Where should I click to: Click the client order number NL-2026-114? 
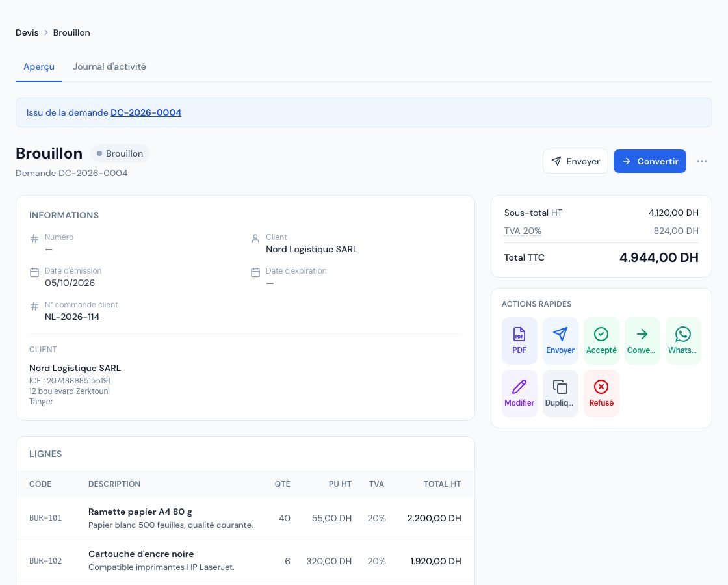tap(72, 317)
